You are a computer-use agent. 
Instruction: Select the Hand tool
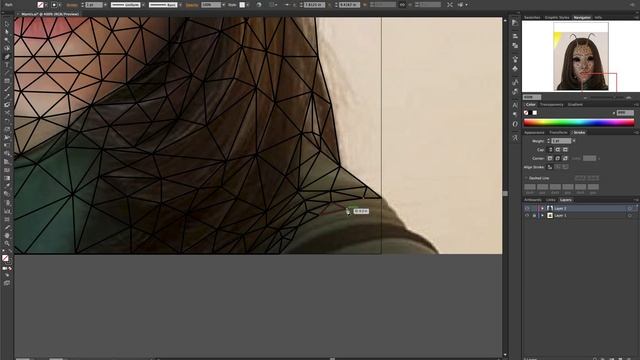pyautogui.click(x=7, y=236)
